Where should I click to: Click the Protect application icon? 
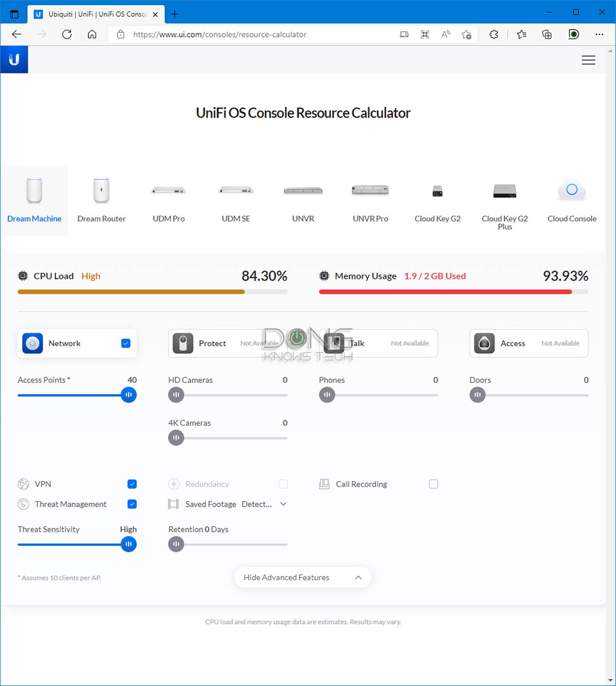(183, 343)
